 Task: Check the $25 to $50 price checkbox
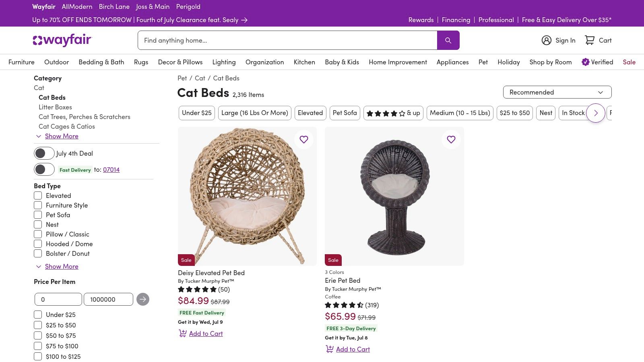pyautogui.click(x=38, y=325)
